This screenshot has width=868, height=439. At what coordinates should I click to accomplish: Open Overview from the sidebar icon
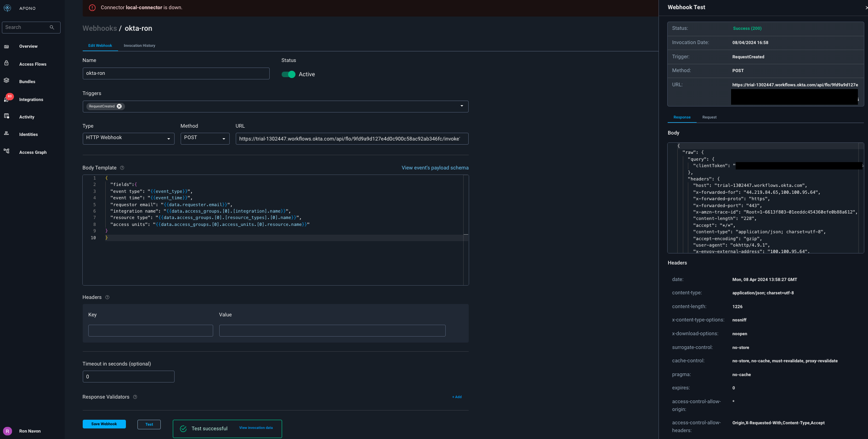coord(6,46)
